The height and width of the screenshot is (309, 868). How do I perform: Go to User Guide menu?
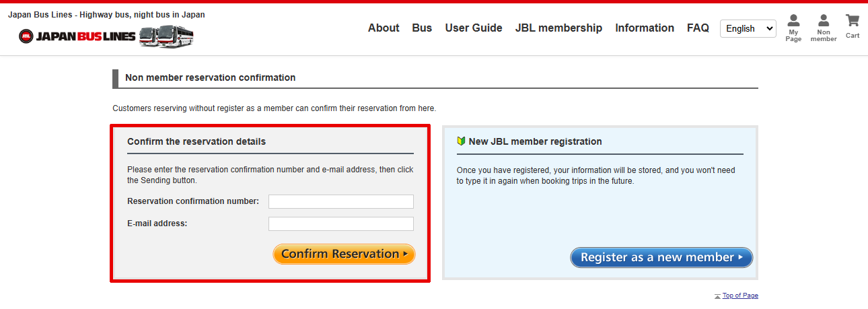pos(474,28)
